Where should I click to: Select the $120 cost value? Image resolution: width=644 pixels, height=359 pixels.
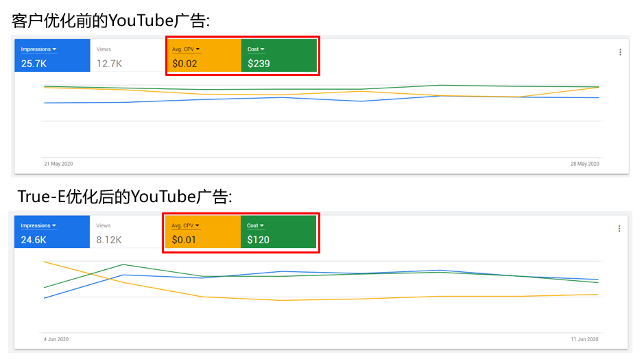[259, 240]
